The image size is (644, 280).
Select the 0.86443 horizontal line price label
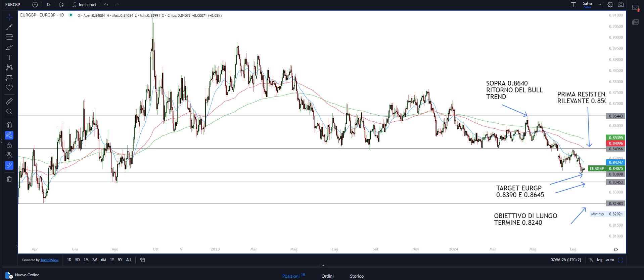pyautogui.click(x=616, y=116)
